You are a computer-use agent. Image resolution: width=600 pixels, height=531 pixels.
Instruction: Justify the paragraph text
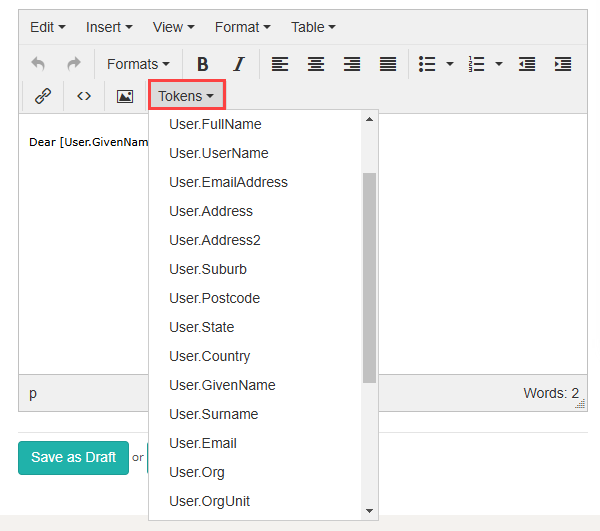point(388,64)
